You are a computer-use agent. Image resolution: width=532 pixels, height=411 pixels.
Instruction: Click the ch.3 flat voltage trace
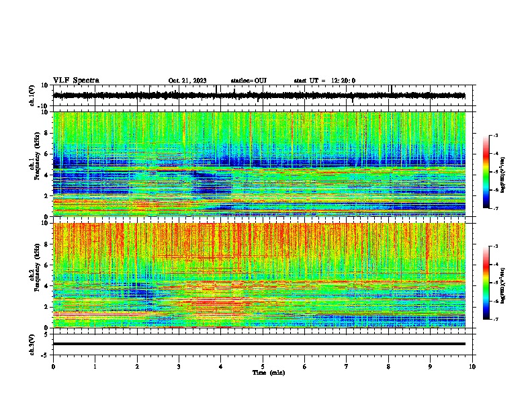tap(259, 344)
